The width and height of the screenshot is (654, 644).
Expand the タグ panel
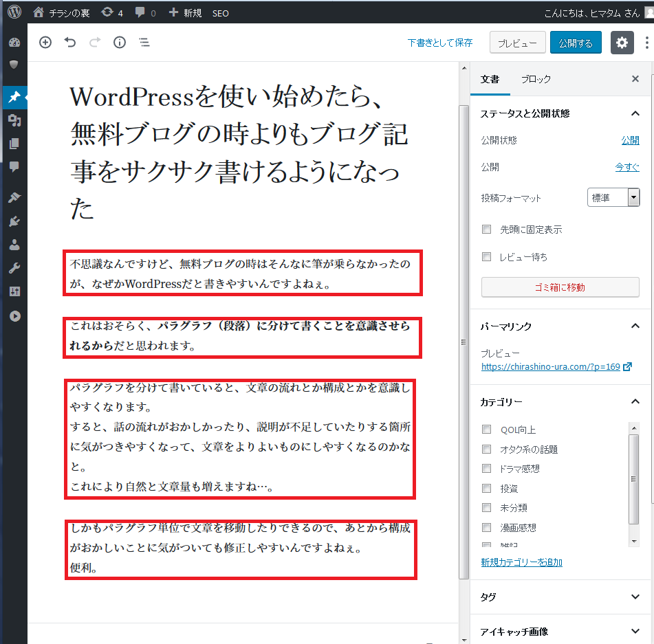pos(560,597)
